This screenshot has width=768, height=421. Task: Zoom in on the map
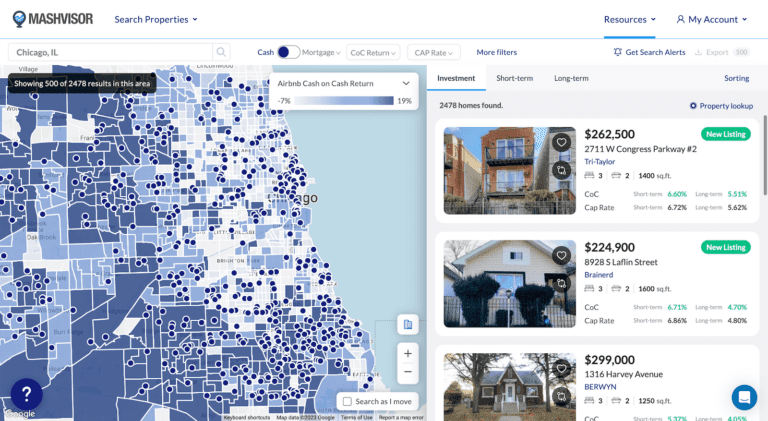pos(407,353)
